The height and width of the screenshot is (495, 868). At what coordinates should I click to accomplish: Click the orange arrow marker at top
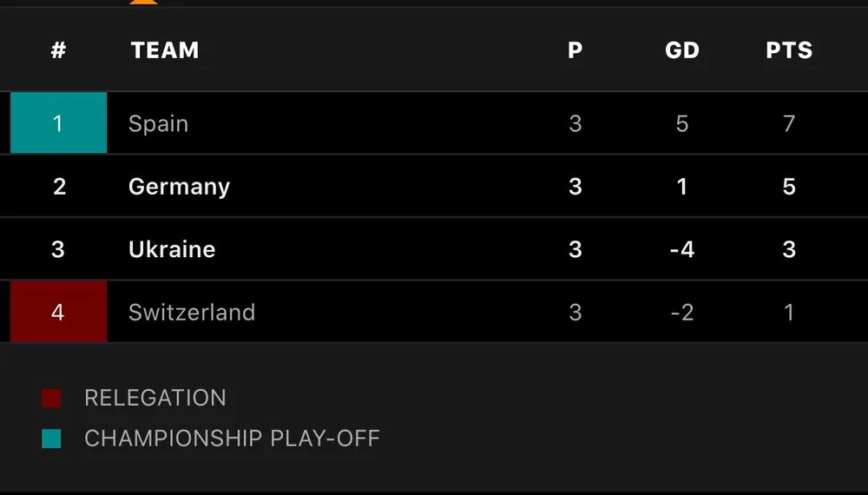143,2
